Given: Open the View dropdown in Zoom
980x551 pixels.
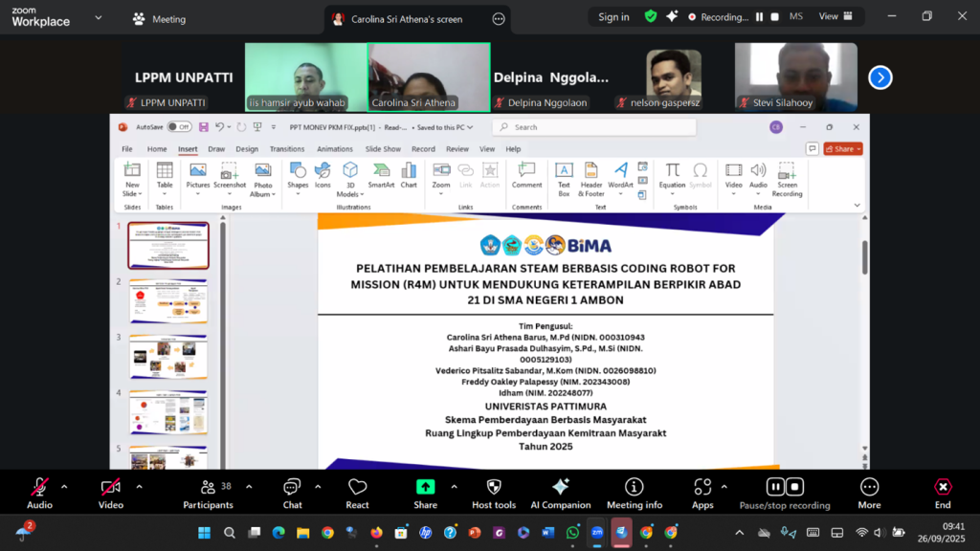Looking at the screenshot, I should [834, 16].
